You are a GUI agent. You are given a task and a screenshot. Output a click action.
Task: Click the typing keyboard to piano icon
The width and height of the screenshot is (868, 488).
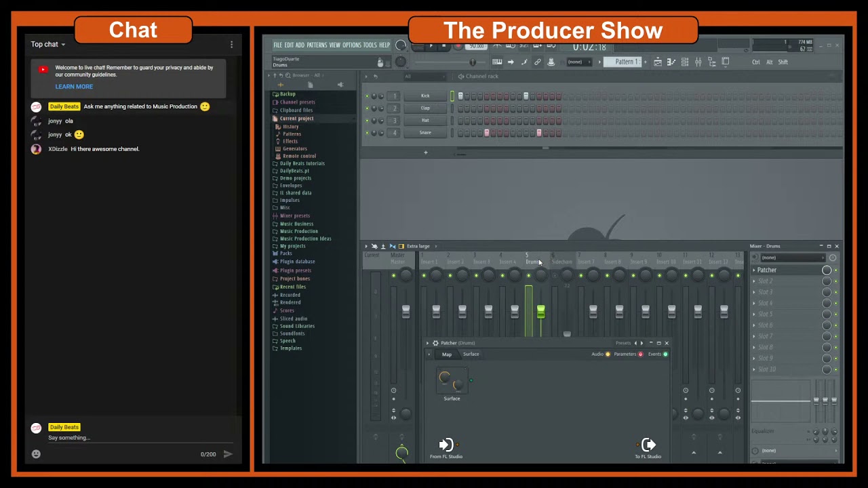(x=497, y=62)
